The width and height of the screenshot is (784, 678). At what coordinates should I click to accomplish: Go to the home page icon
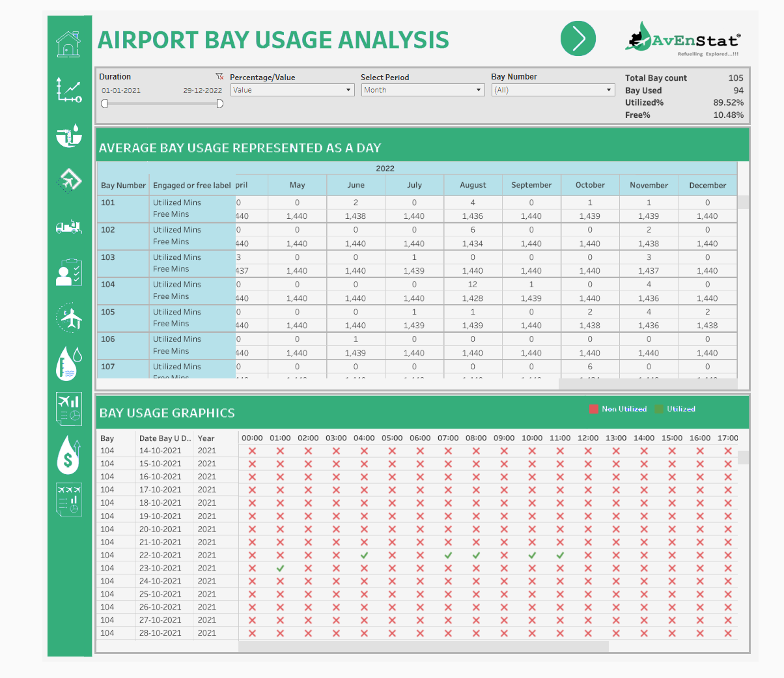click(68, 44)
